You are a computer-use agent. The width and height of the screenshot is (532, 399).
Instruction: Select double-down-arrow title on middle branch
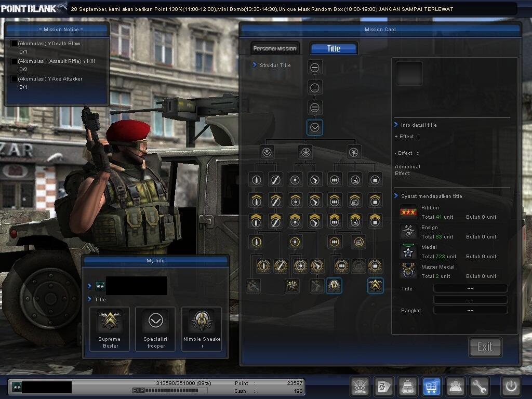(305, 152)
